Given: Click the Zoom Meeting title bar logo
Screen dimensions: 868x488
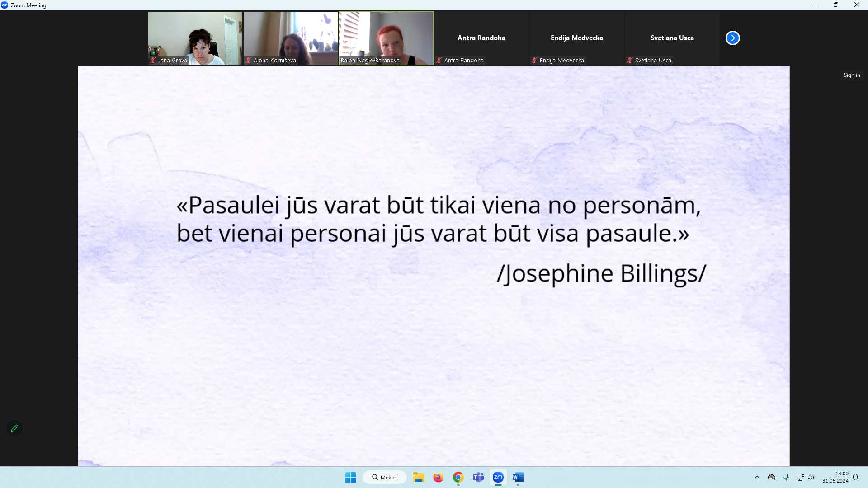Looking at the screenshot, I should point(5,5).
